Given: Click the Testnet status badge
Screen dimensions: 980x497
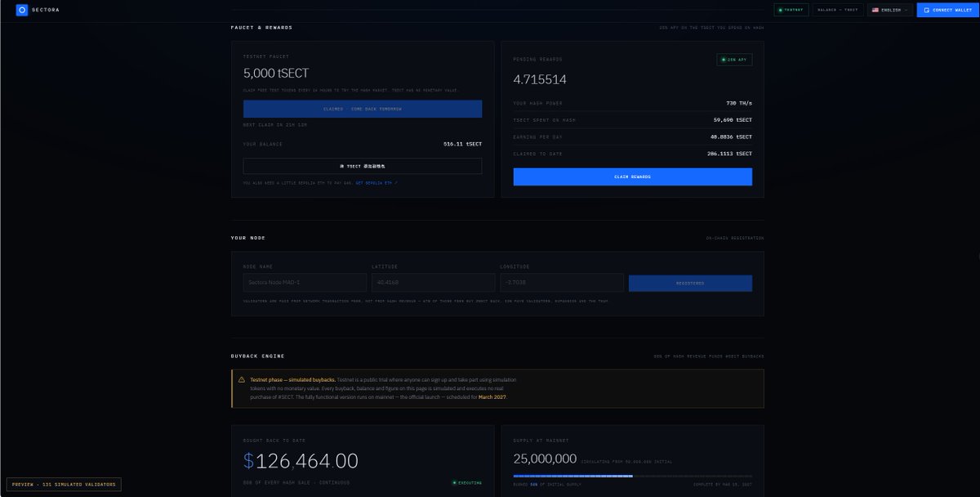Looking at the screenshot, I should pyautogui.click(x=791, y=10).
